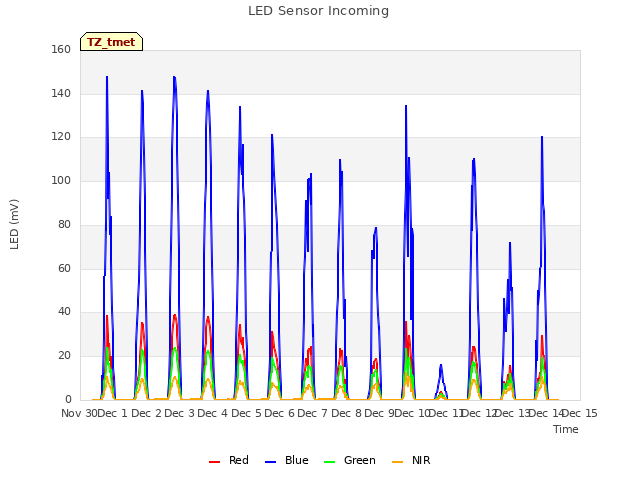The image size is (640, 480).
Task: Click the Dec 2 x-axis date label
Action: tap(146, 413)
